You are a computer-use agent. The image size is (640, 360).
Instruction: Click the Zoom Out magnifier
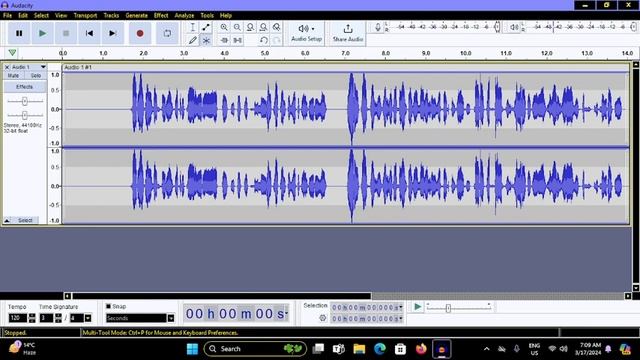pyautogui.click(x=237, y=27)
